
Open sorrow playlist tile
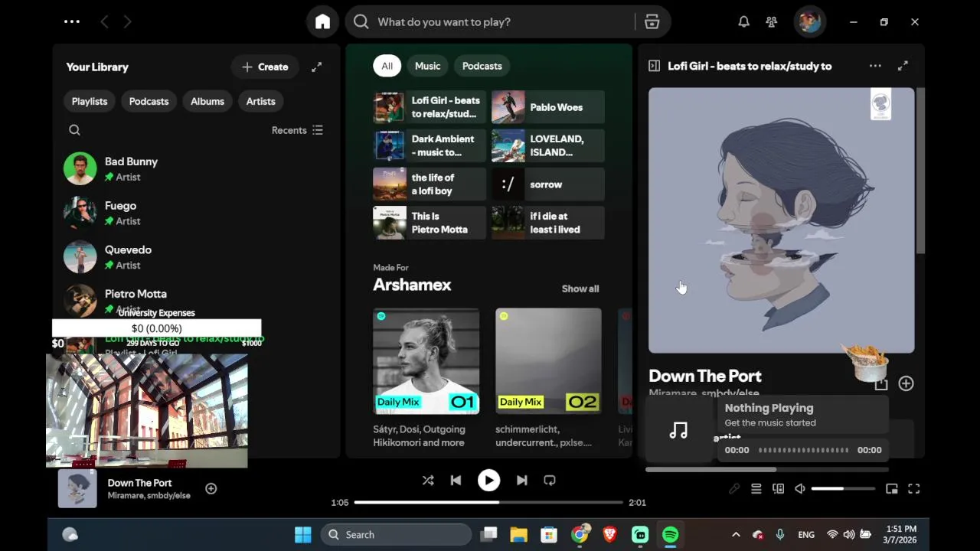(548, 184)
